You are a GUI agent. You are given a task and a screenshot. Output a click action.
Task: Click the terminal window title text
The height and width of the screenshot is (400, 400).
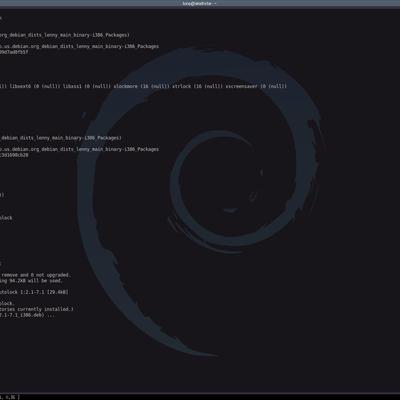(200, 3)
